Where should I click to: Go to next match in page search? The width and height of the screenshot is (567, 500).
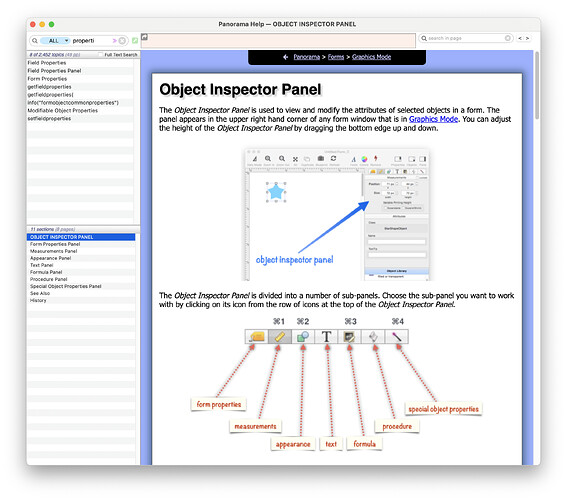(x=527, y=38)
